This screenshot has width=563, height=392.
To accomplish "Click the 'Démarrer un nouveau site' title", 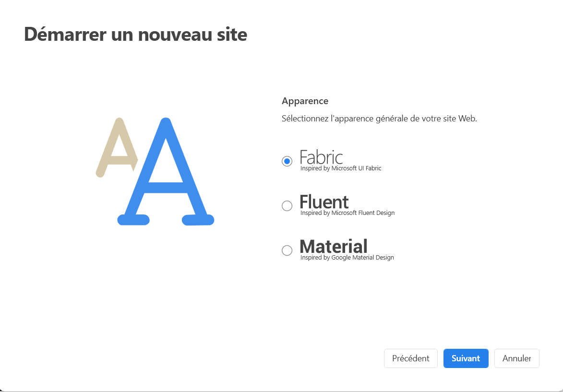I will tap(136, 35).
